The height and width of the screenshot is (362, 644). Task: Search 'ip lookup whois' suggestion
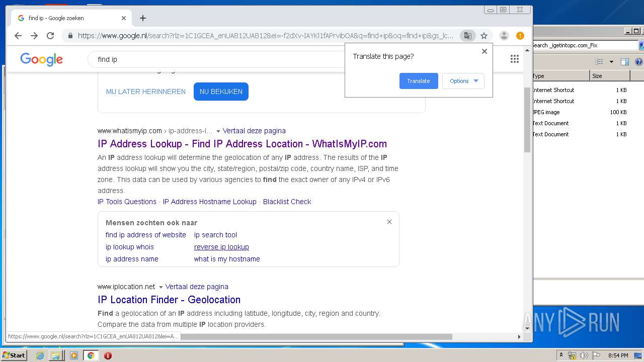[x=130, y=247]
